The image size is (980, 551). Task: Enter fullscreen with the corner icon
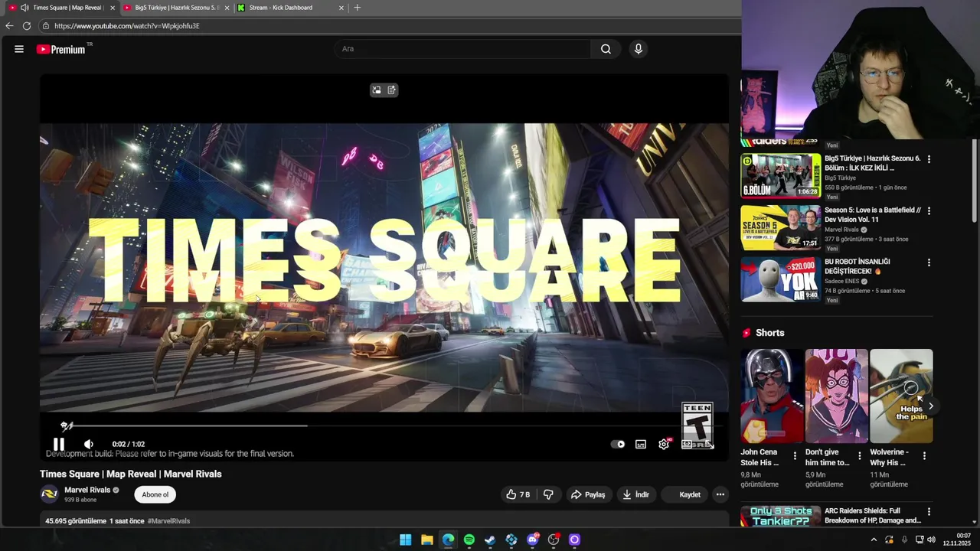(709, 444)
